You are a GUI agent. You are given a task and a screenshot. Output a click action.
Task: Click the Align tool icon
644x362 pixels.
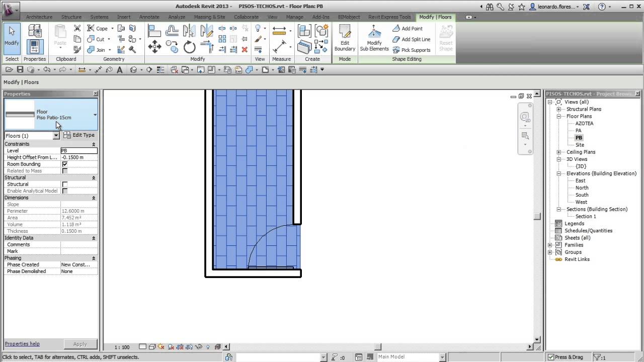154,31
